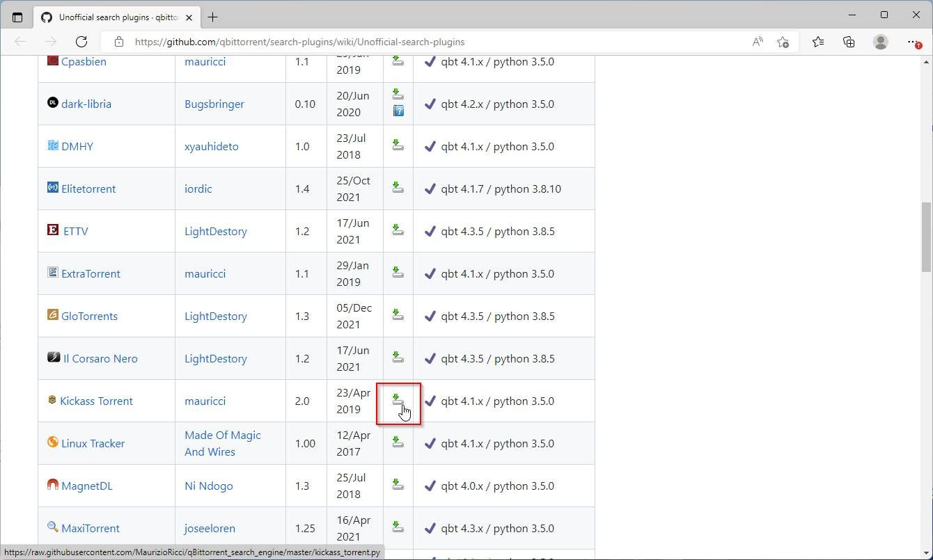This screenshot has height=560, width=933.
Task: Open the browser profile avatar
Action: [x=881, y=42]
